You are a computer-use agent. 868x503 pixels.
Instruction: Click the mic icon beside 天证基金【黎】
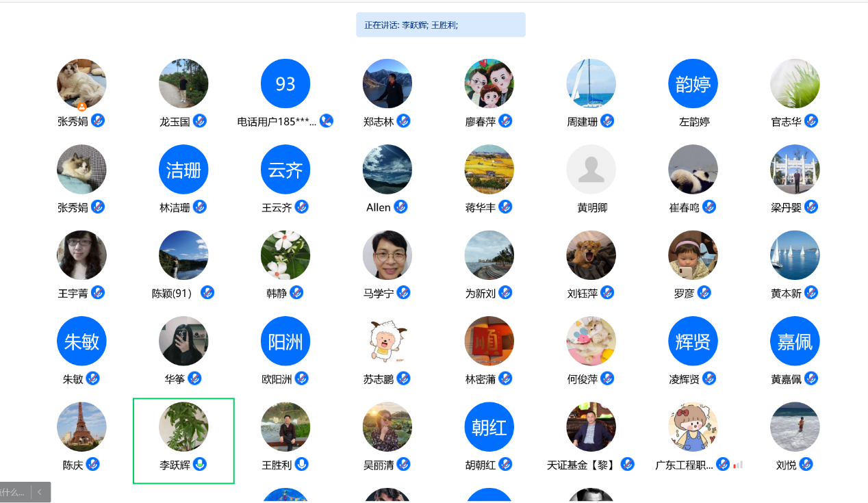coord(627,465)
